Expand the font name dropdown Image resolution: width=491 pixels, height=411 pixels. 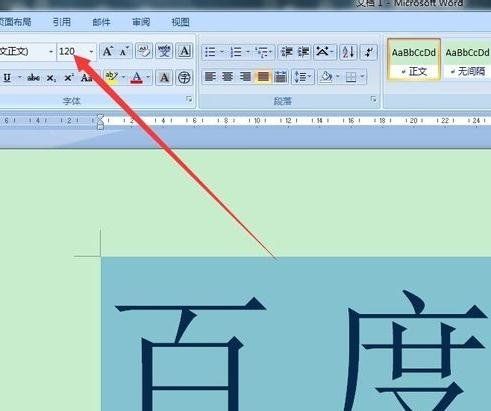click(x=51, y=52)
